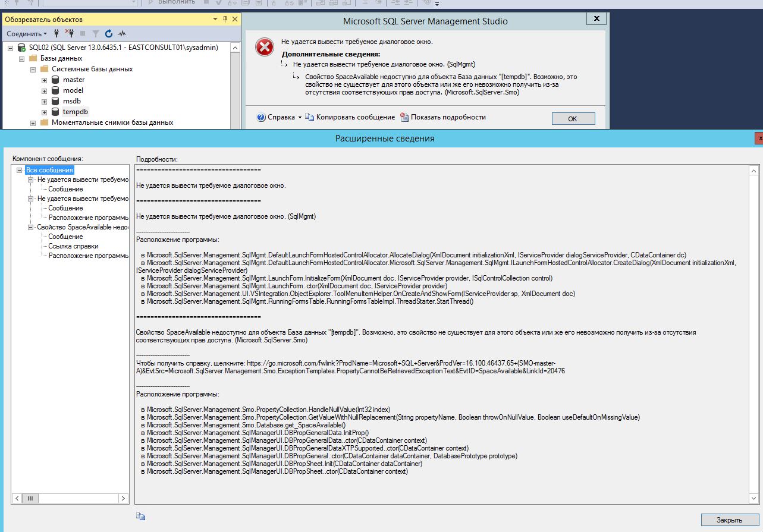Collapse the Свойство SpaceAvailable tree node
The height and width of the screenshot is (532, 763).
click(x=31, y=227)
